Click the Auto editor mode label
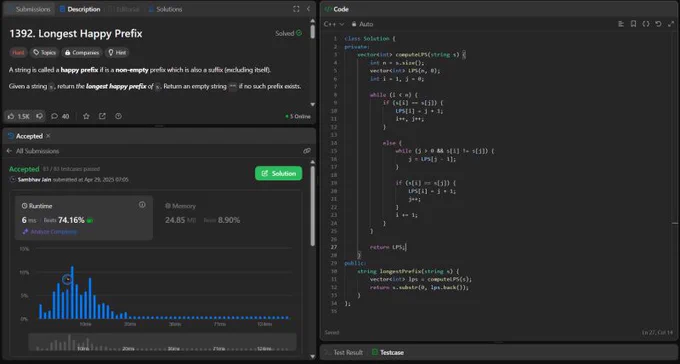This screenshot has height=364, width=680. click(366, 24)
